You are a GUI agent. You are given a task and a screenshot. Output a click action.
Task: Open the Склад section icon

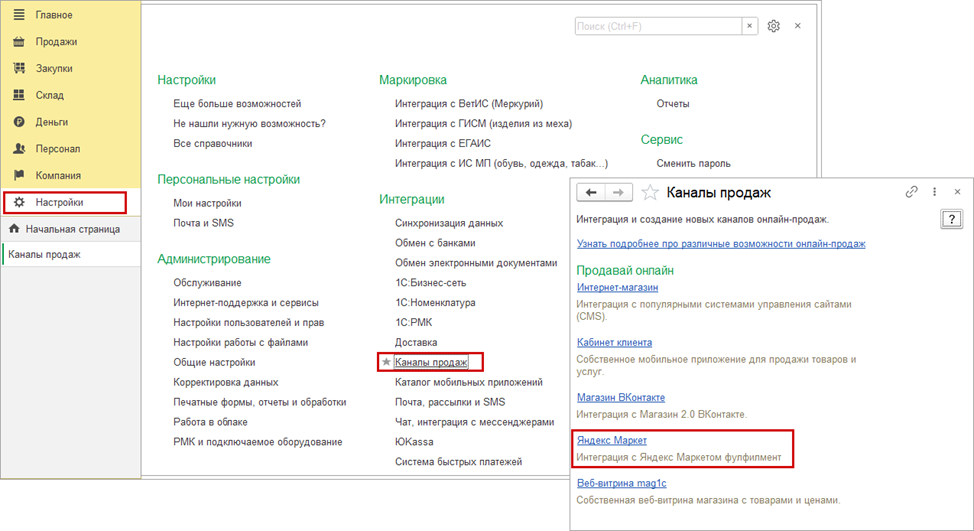(x=17, y=95)
